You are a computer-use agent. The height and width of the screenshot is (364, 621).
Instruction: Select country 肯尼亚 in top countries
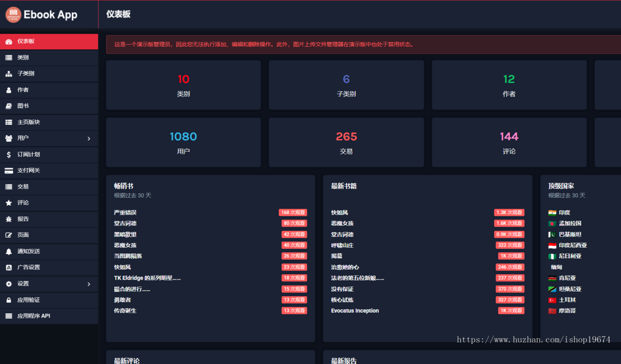567,278
